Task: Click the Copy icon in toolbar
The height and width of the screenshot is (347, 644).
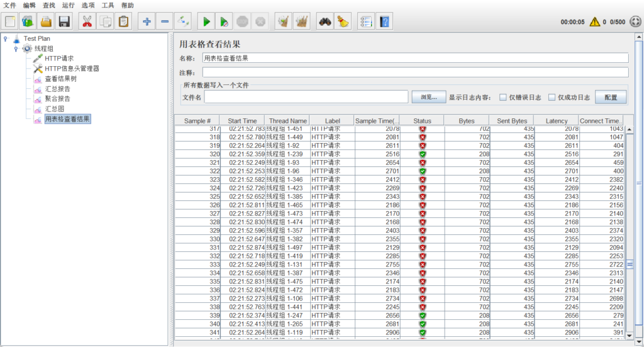Action: (x=106, y=21)
